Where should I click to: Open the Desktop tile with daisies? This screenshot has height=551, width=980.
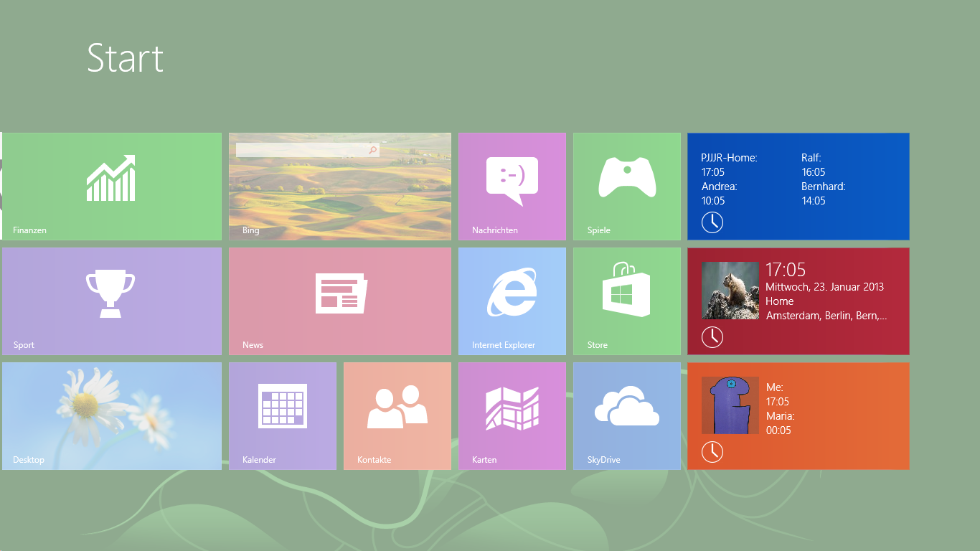[x=112, y=416]
